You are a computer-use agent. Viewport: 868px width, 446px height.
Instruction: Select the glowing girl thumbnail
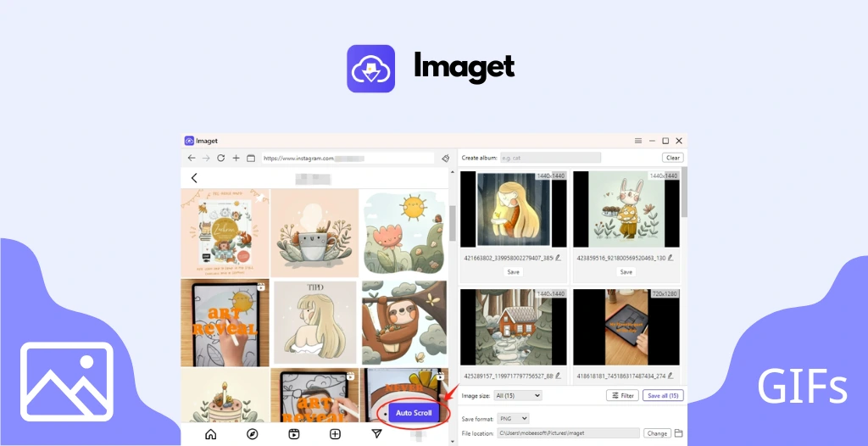click(x=513, y=209)
